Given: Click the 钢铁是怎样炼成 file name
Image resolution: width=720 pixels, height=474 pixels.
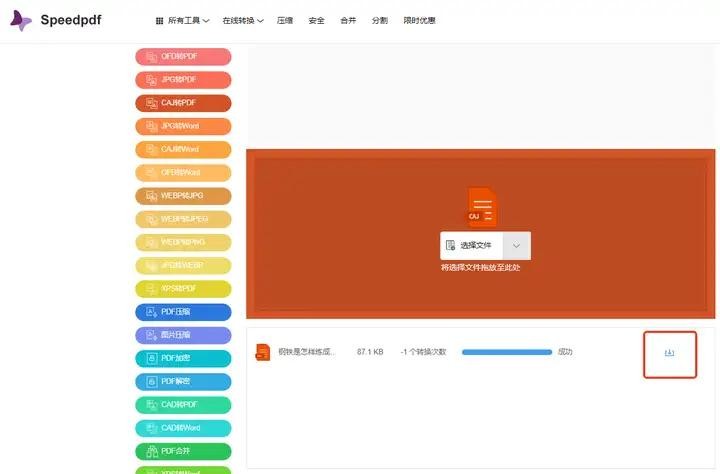Looking at the screenshot, I should [x=306, y=352].
